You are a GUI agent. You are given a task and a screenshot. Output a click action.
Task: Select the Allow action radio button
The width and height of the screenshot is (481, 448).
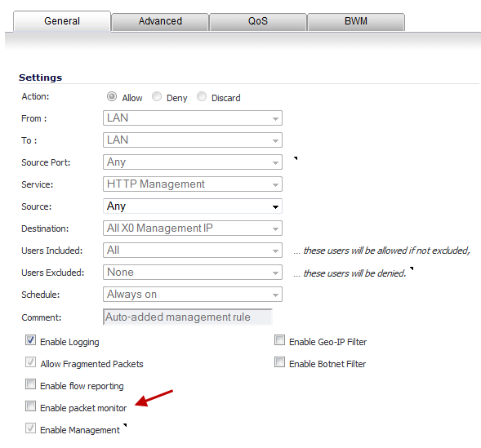click(112, 97)
